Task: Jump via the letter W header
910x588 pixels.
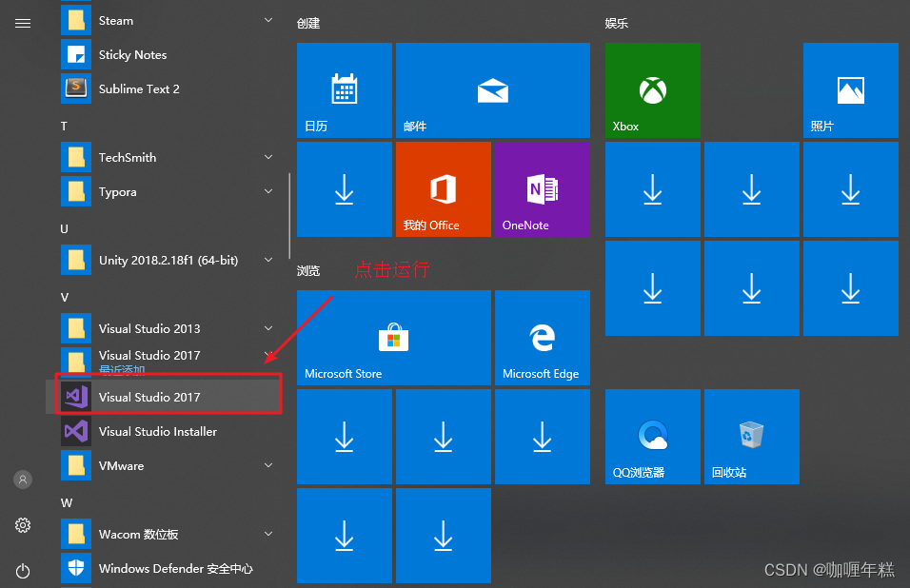Action: (x=67, y=502)
